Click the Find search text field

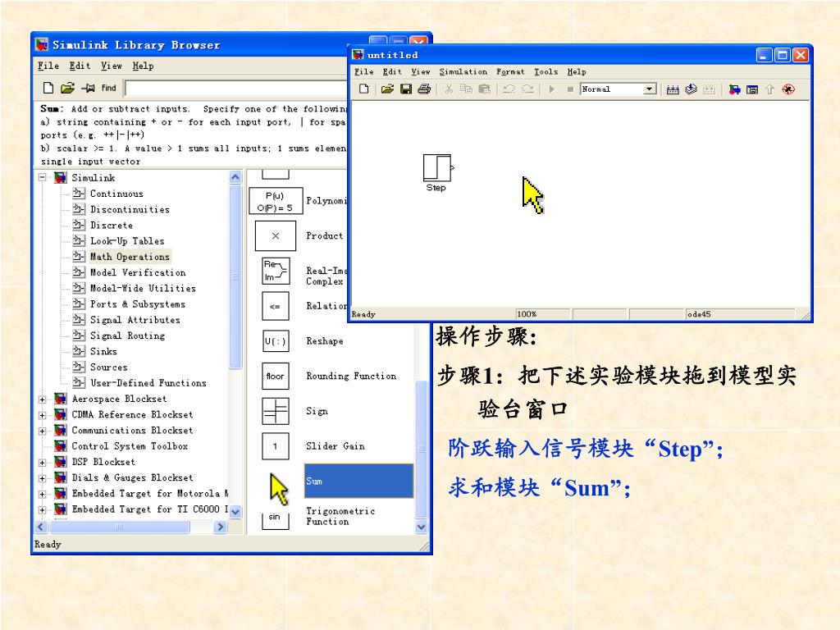pos(235,88)
